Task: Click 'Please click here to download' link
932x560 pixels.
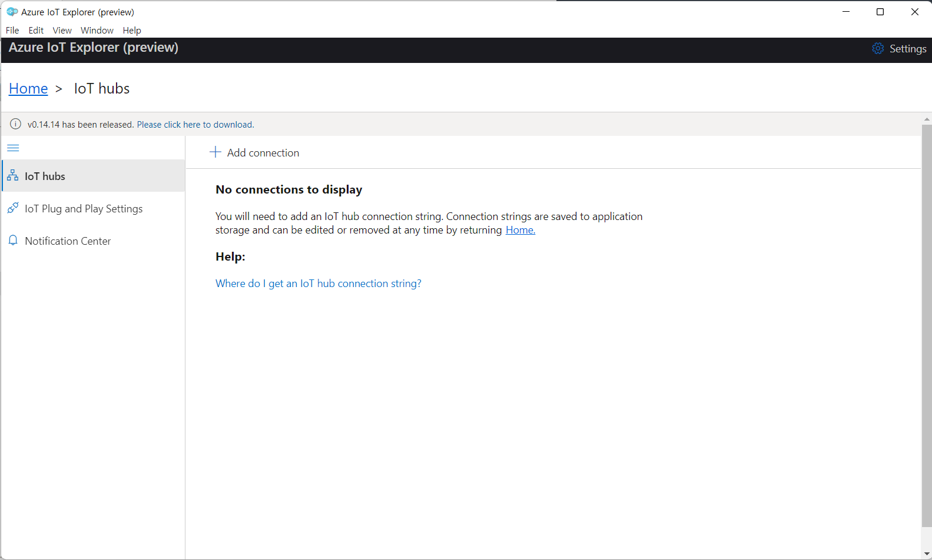Action: (x=195, y=125)
